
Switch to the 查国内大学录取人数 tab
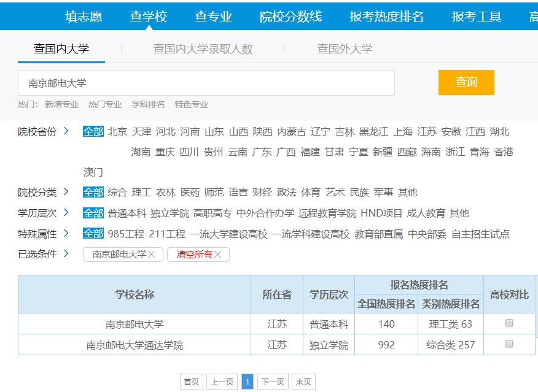203,48
